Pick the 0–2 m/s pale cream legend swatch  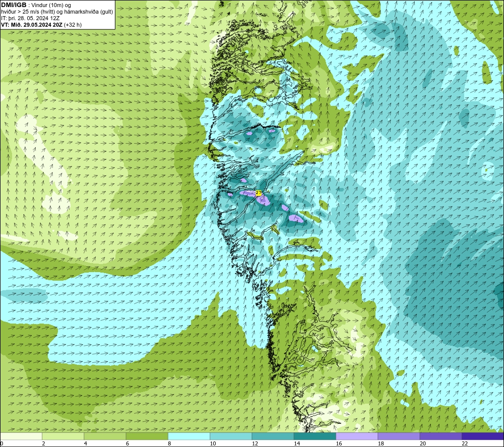point(21,436)
